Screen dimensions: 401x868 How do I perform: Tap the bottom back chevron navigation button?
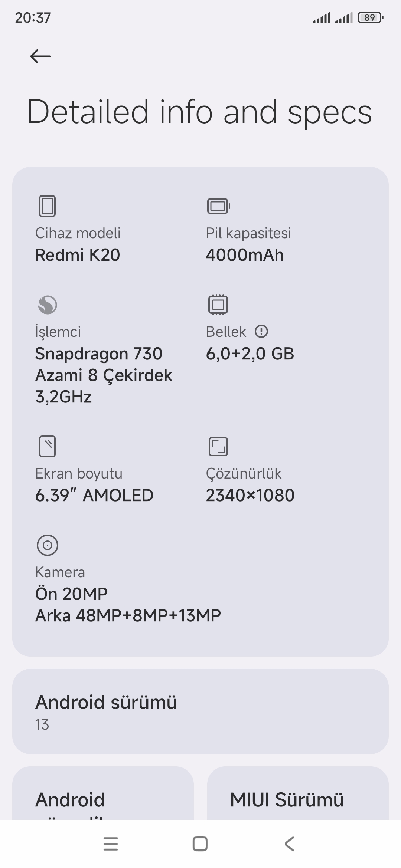click(290, 844)
